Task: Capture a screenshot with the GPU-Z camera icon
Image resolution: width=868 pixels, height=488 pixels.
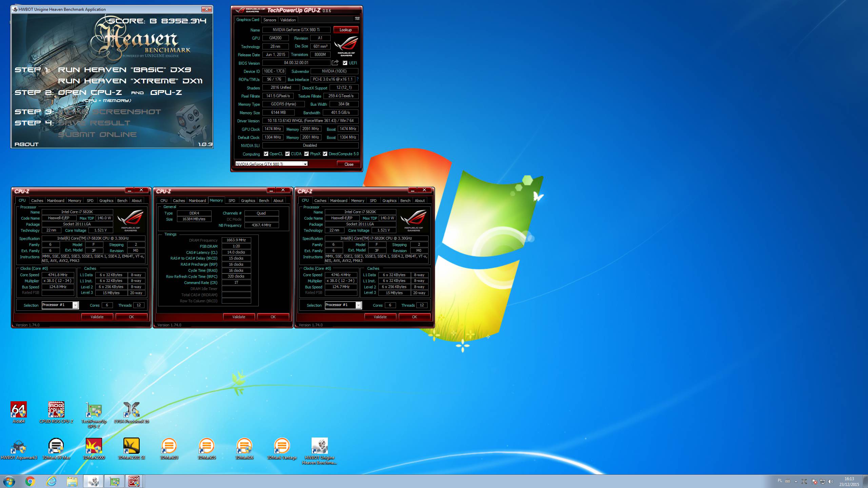Action: [357, 19]
